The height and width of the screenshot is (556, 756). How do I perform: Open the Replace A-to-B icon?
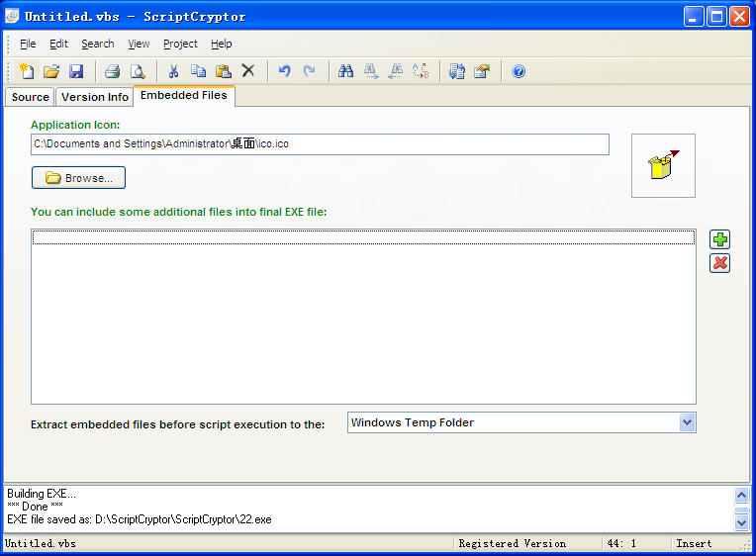[421, 71]
